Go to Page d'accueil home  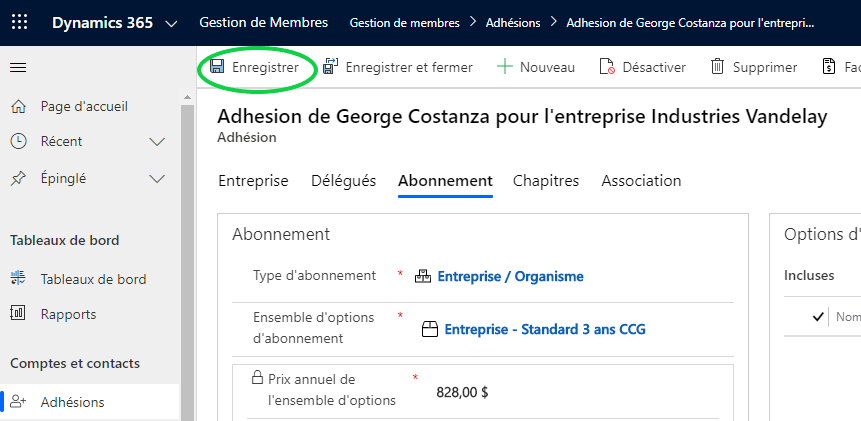click(x=84, y=106)
